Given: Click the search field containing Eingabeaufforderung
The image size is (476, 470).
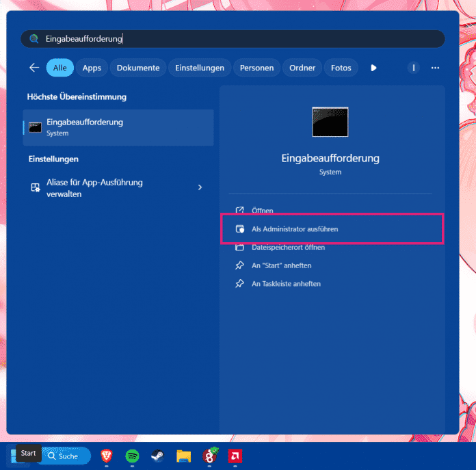Looking at the screenshot, I should click(x=233, y=39).
